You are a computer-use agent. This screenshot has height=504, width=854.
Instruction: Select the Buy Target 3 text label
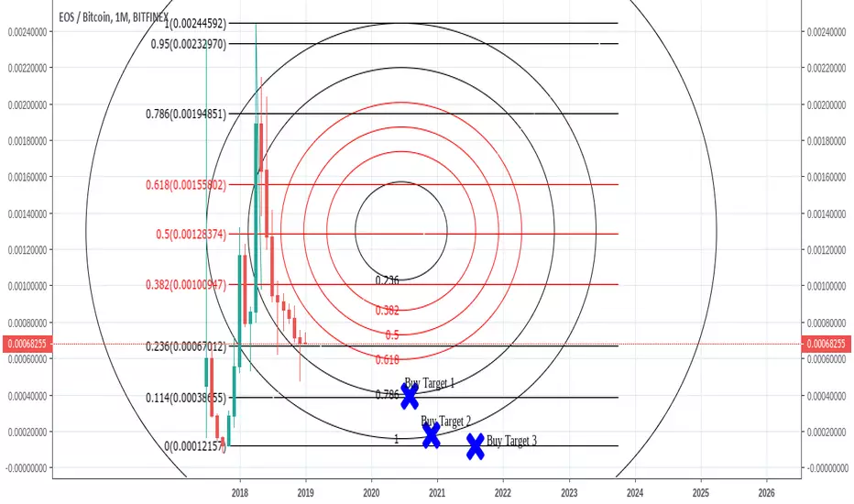click(511, 440)
